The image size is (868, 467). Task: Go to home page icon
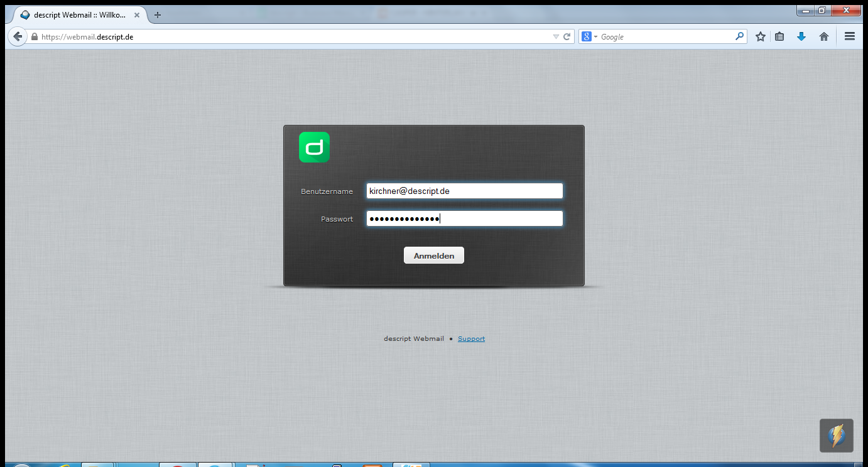coord(824,37)
